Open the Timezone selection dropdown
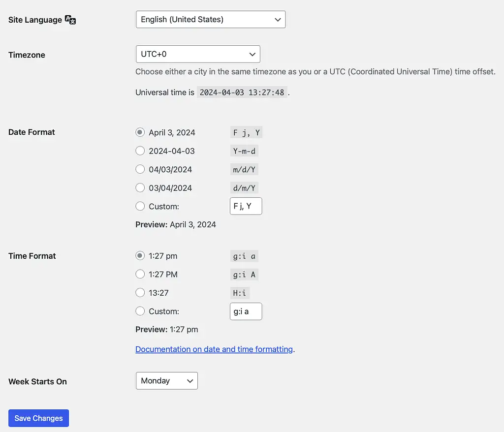 tap(198, 54)
